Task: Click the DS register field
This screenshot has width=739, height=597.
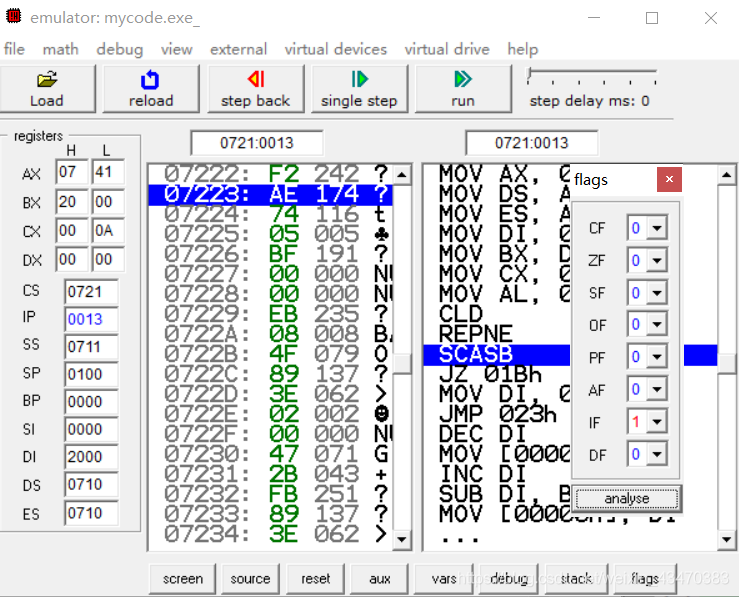Action: coord(91,484)
